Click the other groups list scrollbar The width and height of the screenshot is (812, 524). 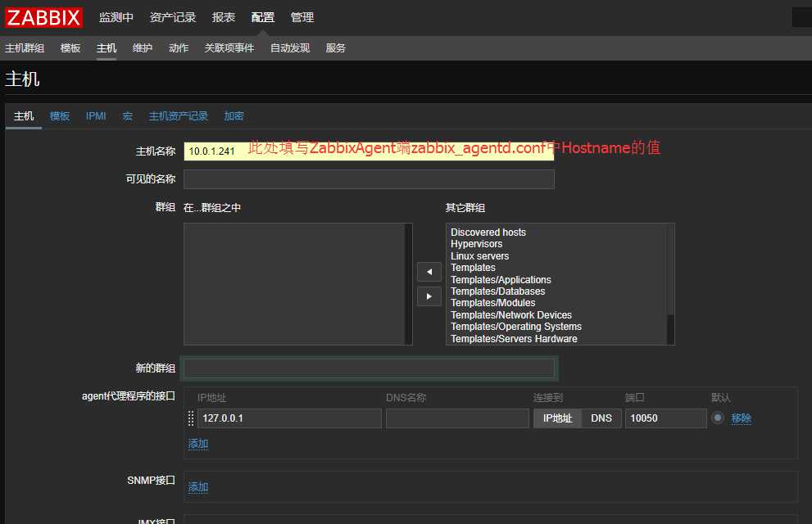point(670,284)
